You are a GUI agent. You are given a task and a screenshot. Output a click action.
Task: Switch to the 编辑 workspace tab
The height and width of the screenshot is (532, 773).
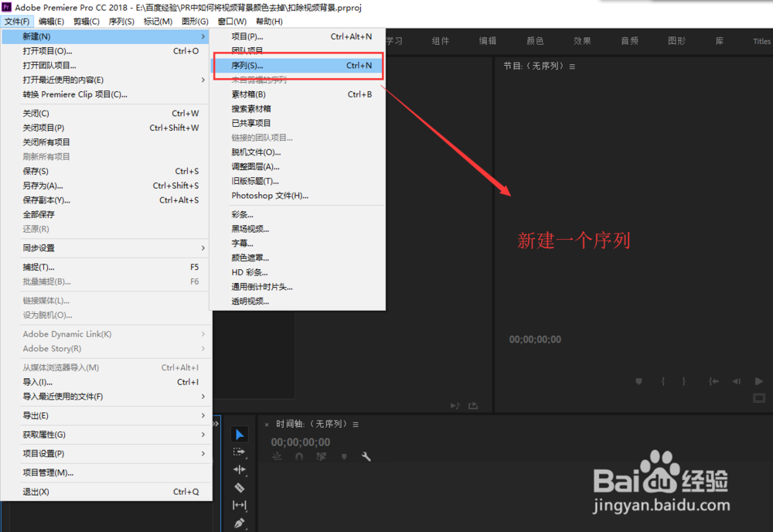[488, 41]
